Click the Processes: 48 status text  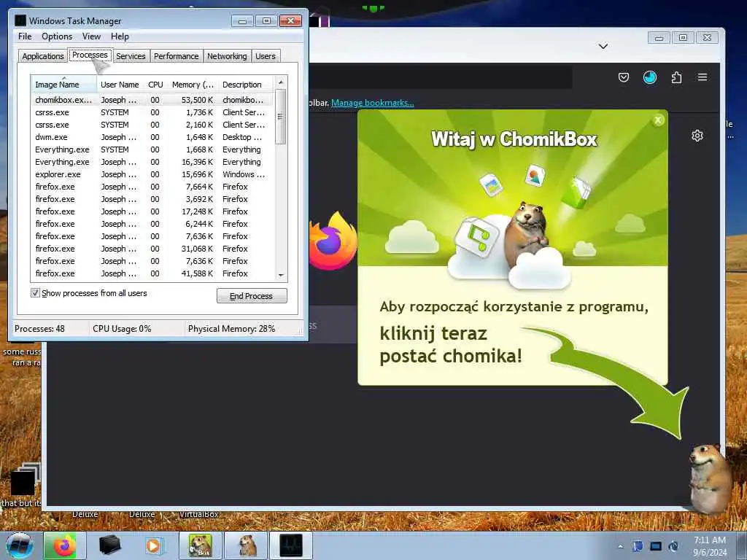pyautogui.click(x=39, y=329)
